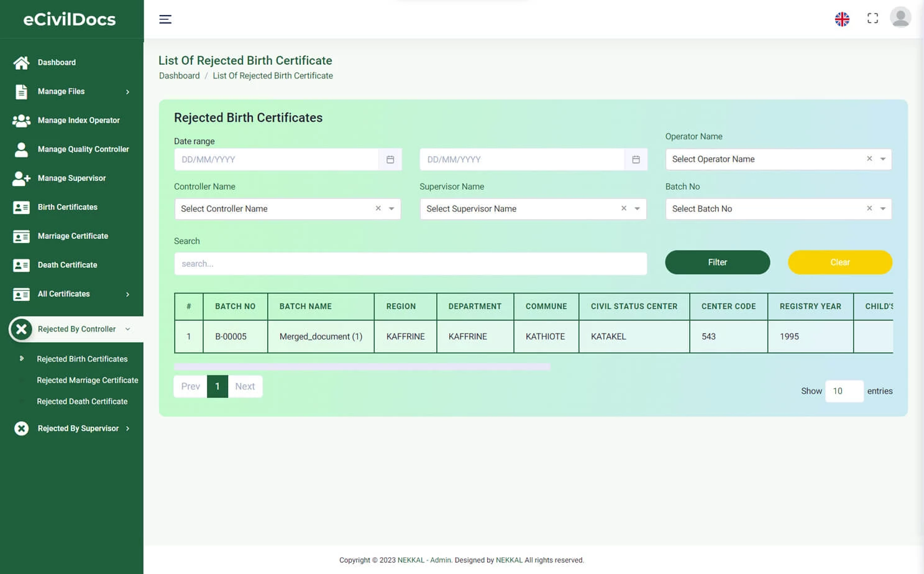The image size is (924, 574).
Task: Click the UK flag language icon
Action: click(842, 19)
